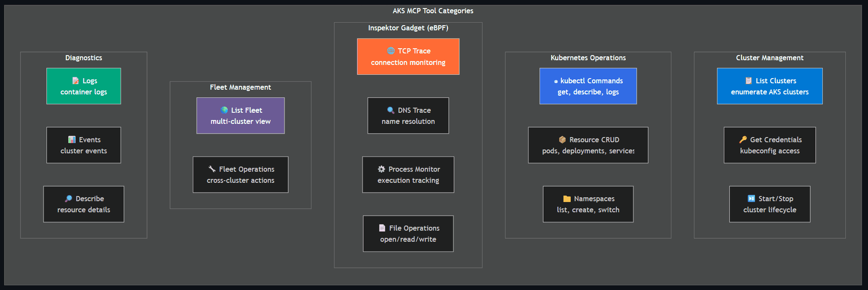
Task: Click the document icon in File Operations
Action: click(x=382, y=228)
